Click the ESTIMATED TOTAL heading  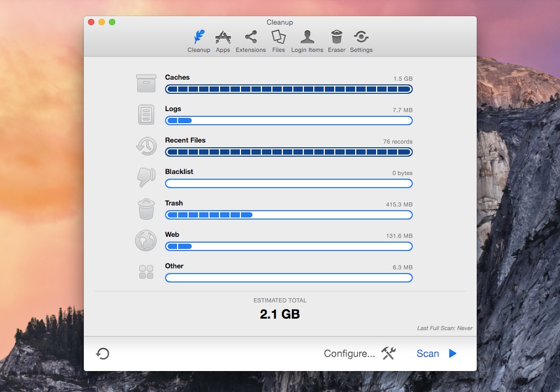(280, 300)
